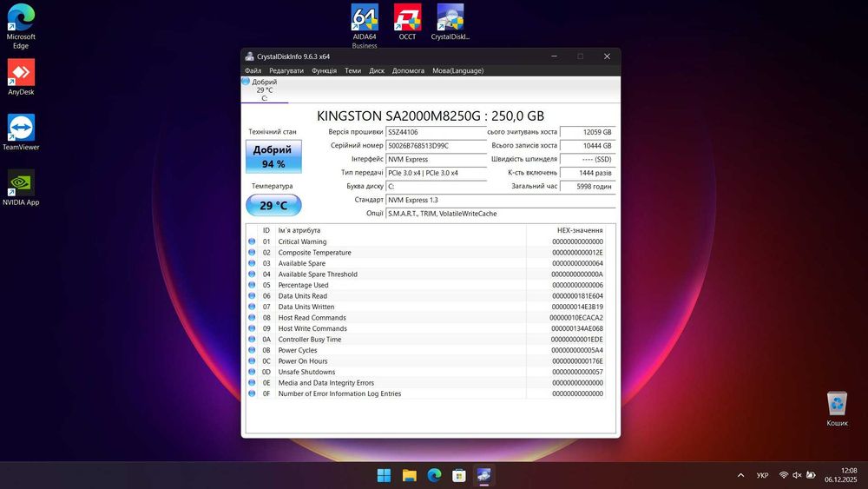
Task: Open the Файл menu
Action: [253, 71]
